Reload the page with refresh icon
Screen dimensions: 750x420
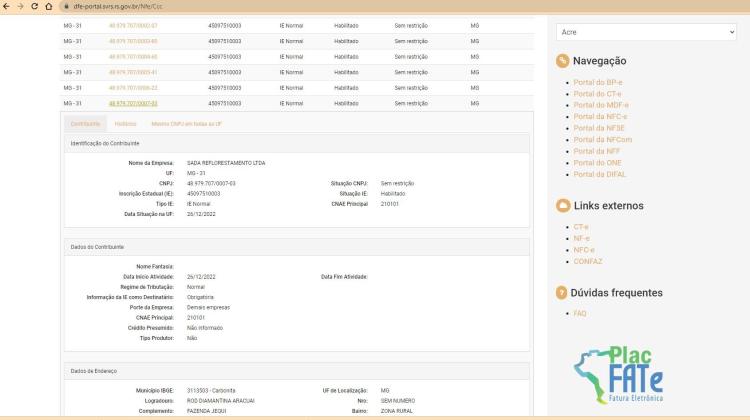coord(34,7)
